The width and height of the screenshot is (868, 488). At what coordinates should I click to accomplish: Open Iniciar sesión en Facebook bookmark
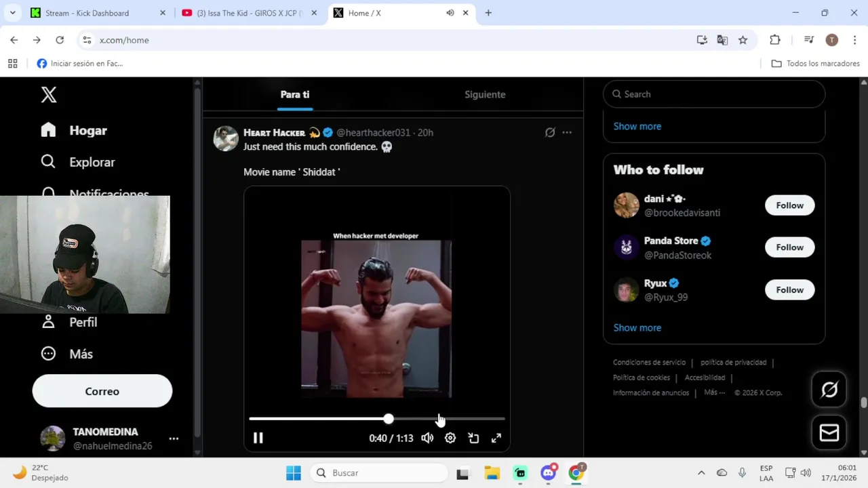[80, 63]
